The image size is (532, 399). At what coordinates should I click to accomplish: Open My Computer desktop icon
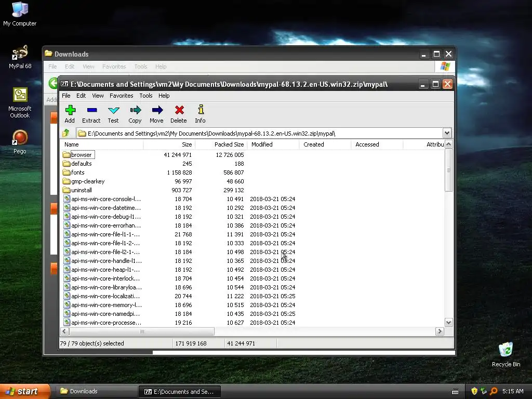pyautogui.click(x=20, y=14)
